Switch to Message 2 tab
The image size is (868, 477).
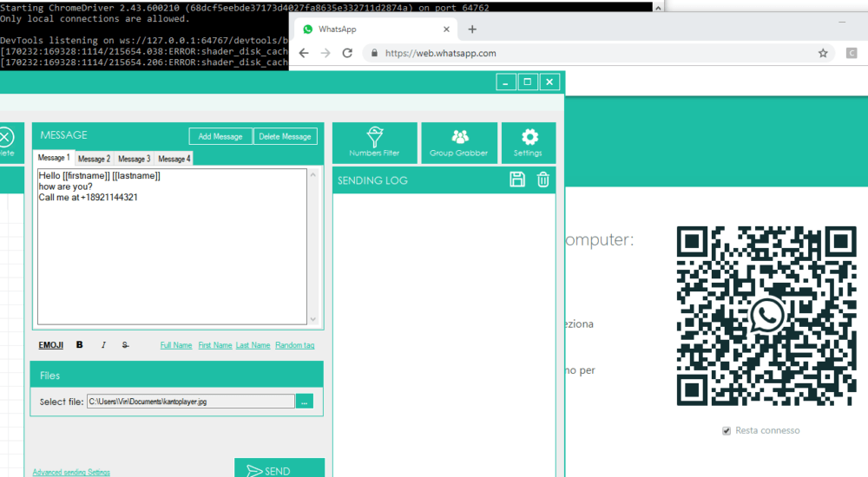[94, 159]
